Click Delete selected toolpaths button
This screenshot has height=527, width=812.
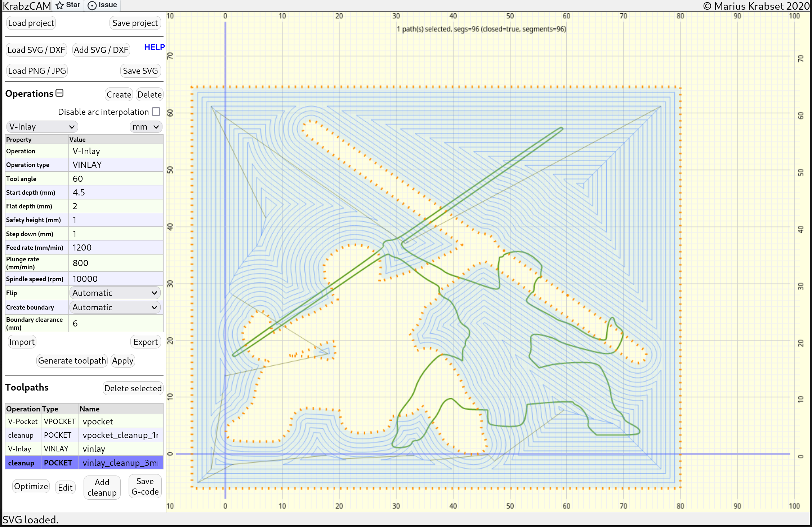click(133, 388)
